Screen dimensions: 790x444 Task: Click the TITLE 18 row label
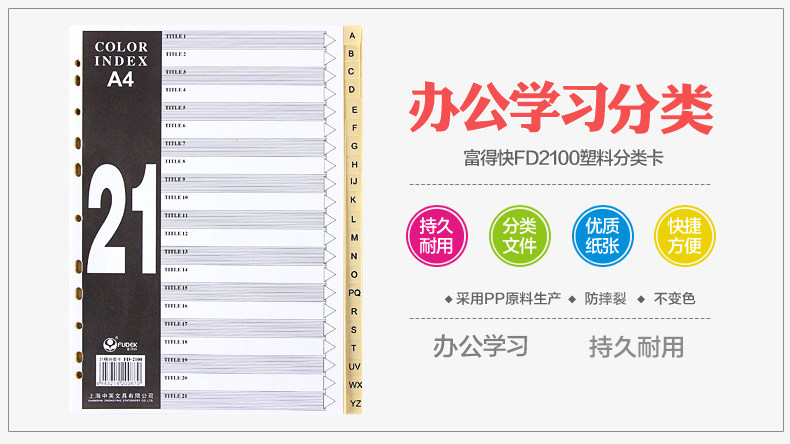(x=176, y=342)
